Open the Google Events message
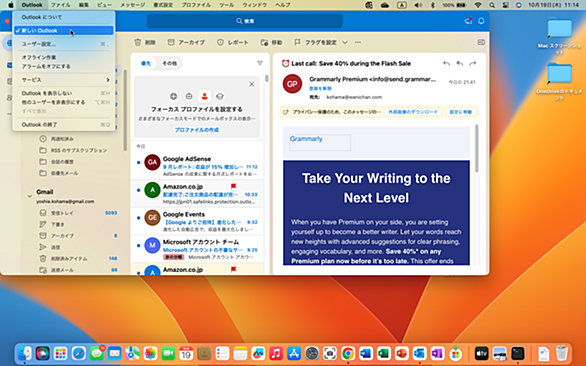Image resolution: width=586 pixels, height=366 pixels. coord(197,221)
